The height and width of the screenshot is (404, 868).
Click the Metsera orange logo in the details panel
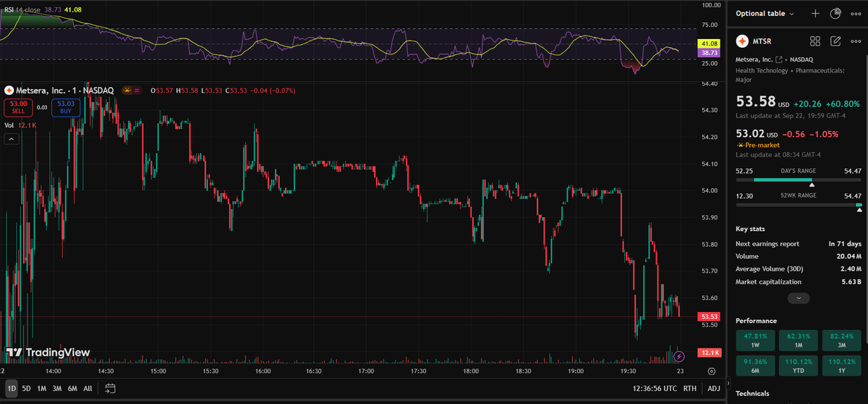pos(742,41)
